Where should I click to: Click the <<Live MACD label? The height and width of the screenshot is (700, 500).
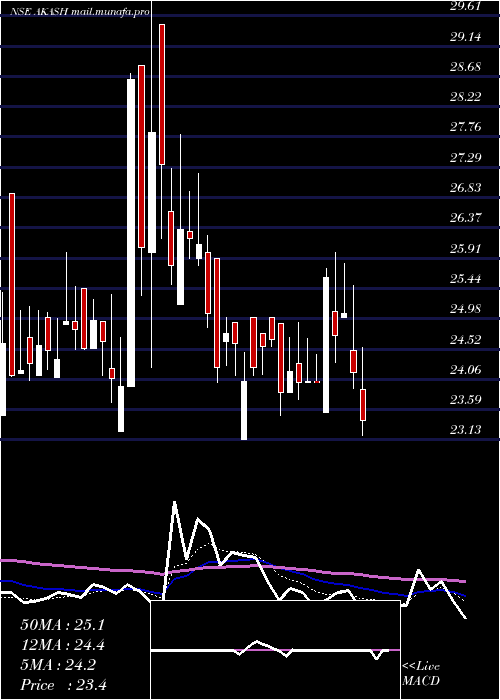click(421, 673)
